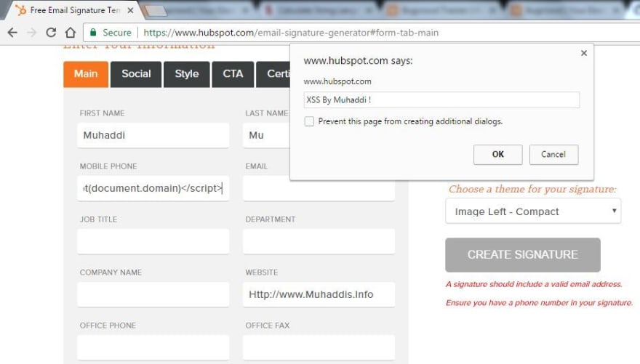Click the XSS By Muhaddi prompt field

pos(441,100)
